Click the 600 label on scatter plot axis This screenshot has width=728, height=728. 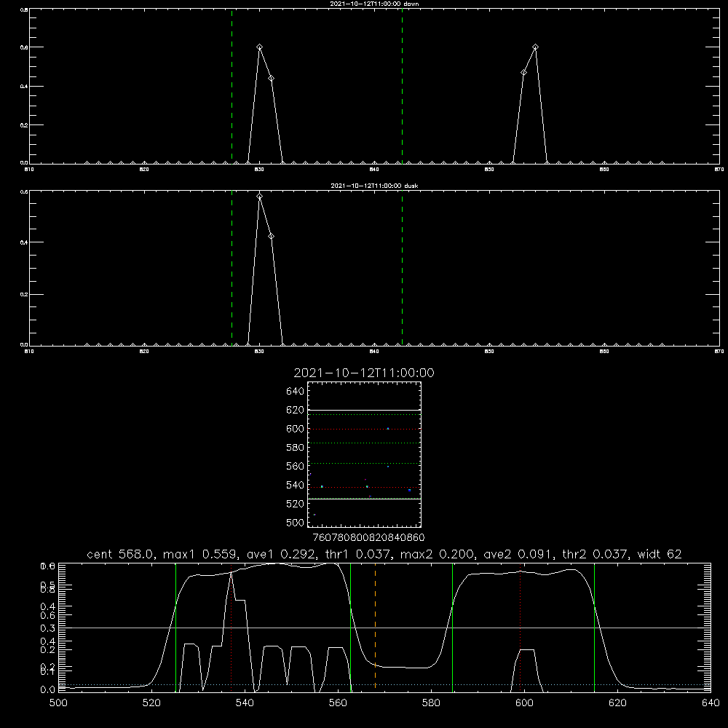[296, 429]
